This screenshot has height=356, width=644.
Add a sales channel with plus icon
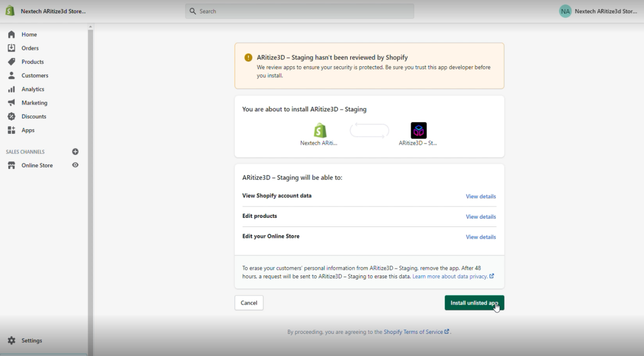75,152
